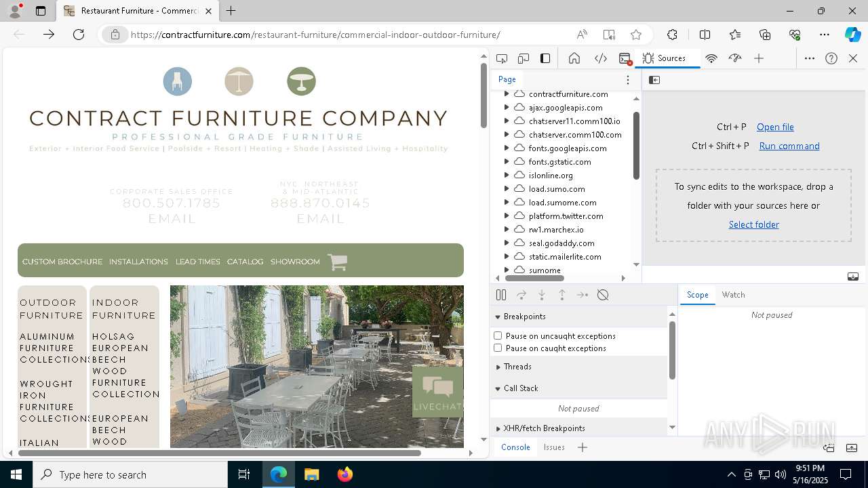Open the Console drawer tab

pyautogui.click(x=515, y=447)
